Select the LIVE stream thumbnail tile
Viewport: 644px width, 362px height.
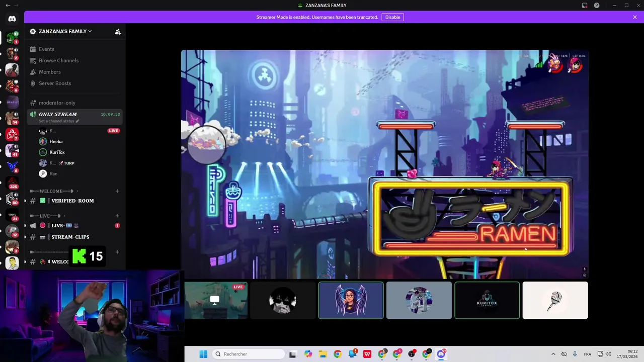pos(216,300)
